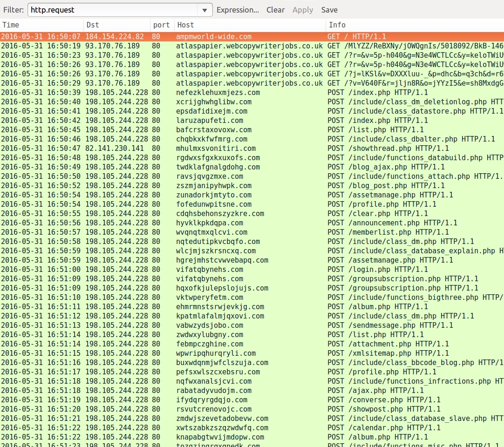This screenshot has width=504, height=447.
Task: Select the vabwzydsjobo.com POST /sendmessage.php row
Action: 209,325
